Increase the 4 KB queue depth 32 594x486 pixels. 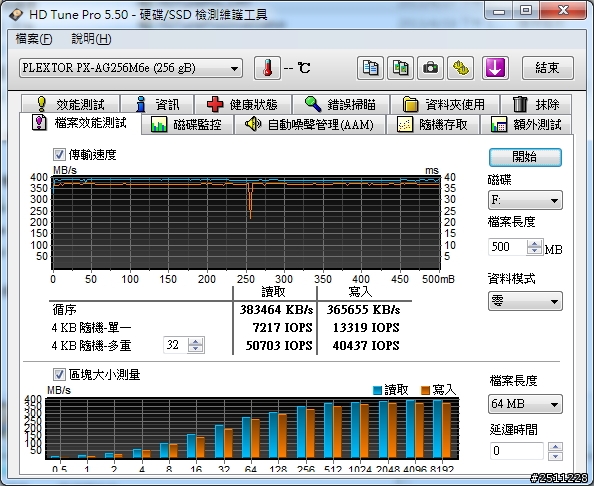coord(195,341)
